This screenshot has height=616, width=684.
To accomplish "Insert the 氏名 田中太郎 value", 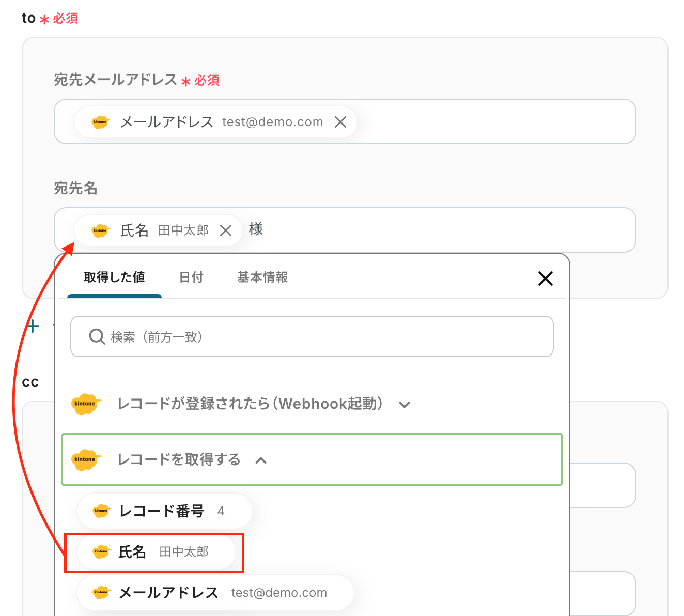I will 156,552.
